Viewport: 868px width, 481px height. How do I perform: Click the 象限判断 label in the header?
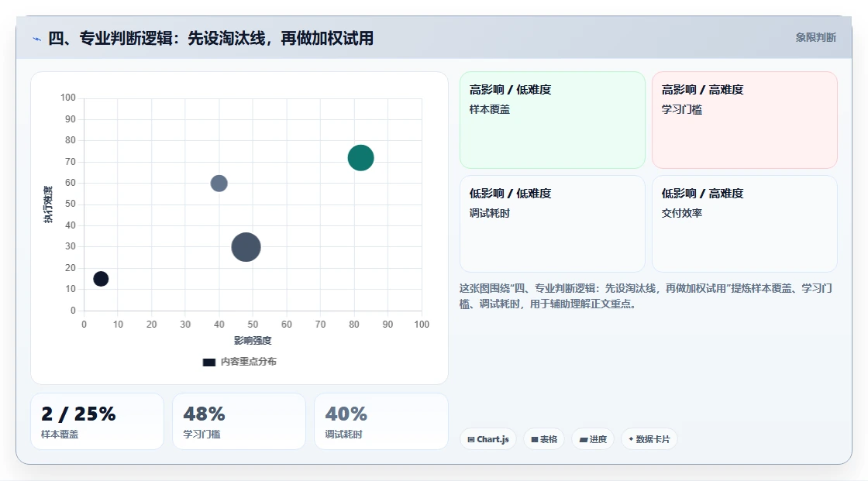[815, 38]
